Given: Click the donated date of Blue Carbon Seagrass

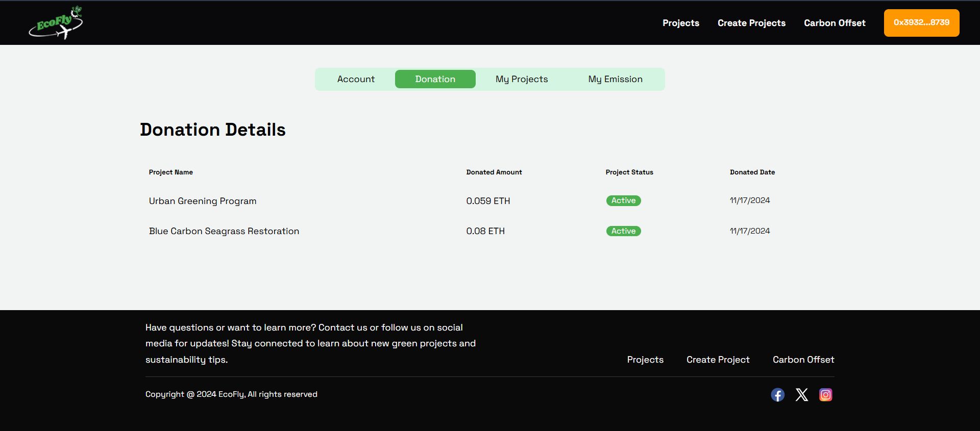Looking at the screenshot, I should (750, 231).
